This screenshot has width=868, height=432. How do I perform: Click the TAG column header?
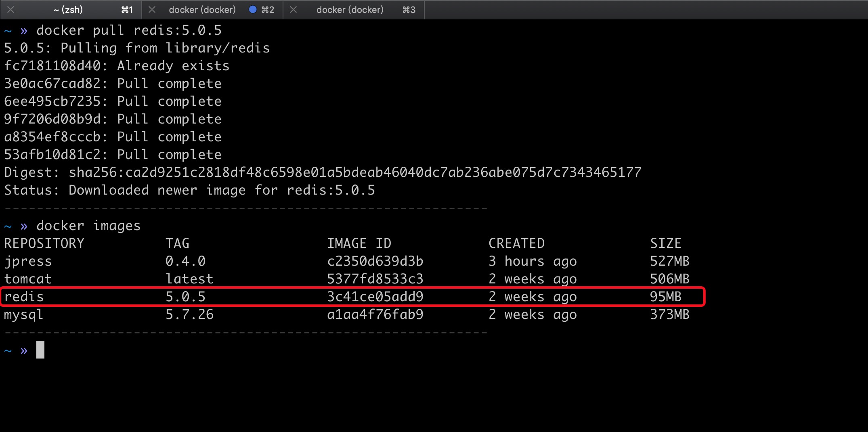pyautogui.click(x=177, y=243)
